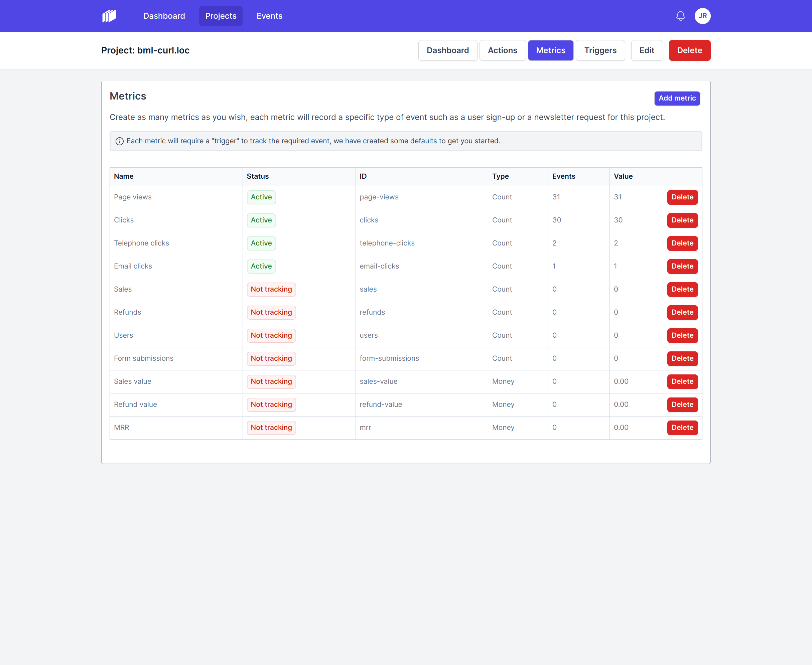Select the Metrics project tab

pos(551,50)
